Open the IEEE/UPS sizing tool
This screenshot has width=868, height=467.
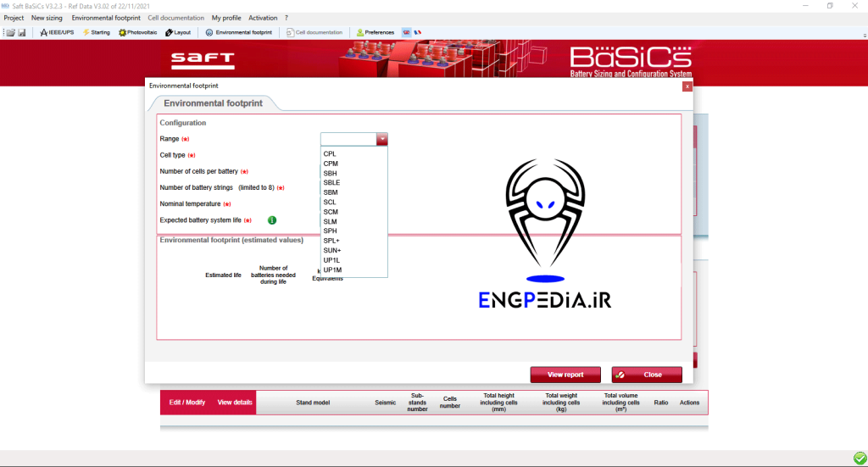point(57,32)
